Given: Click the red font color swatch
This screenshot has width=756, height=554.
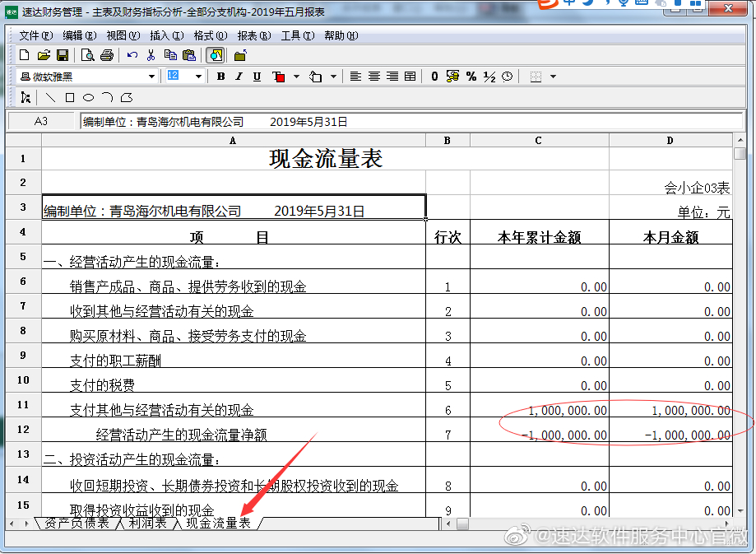Looking at the screenshot, I should tap(279, 77).
